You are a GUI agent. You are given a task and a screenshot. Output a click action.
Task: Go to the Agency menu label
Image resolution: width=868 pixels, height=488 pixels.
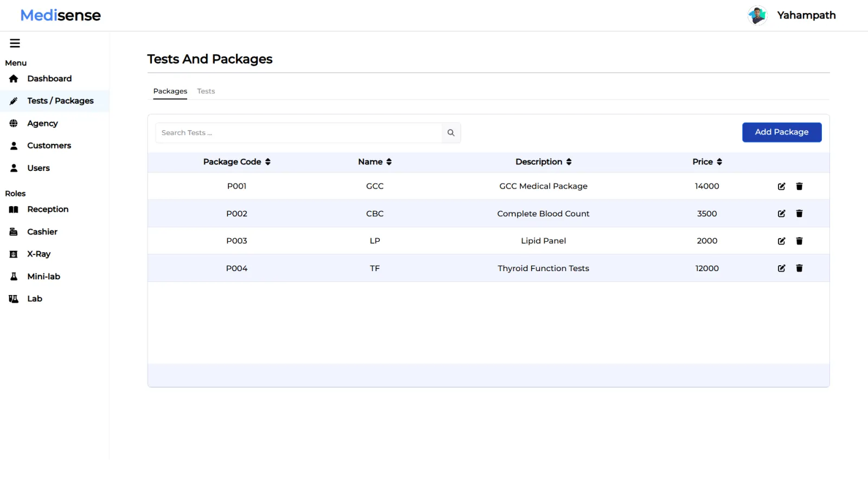(42, 124)
